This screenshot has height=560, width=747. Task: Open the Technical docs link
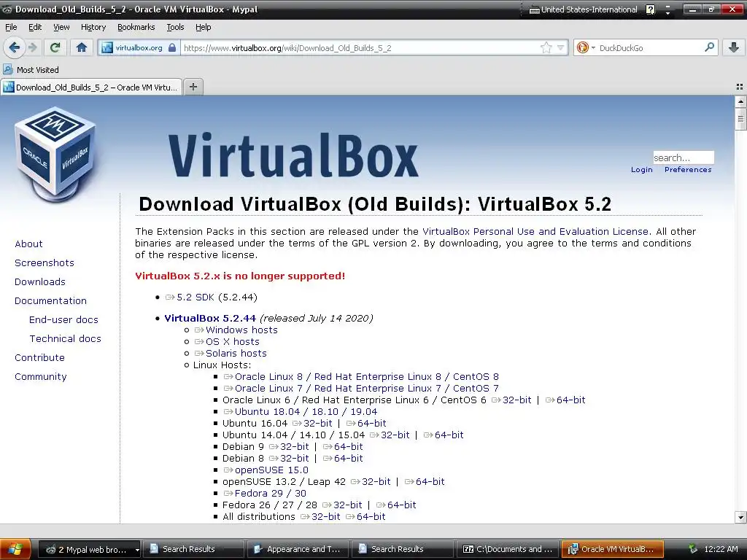(65, 338)
